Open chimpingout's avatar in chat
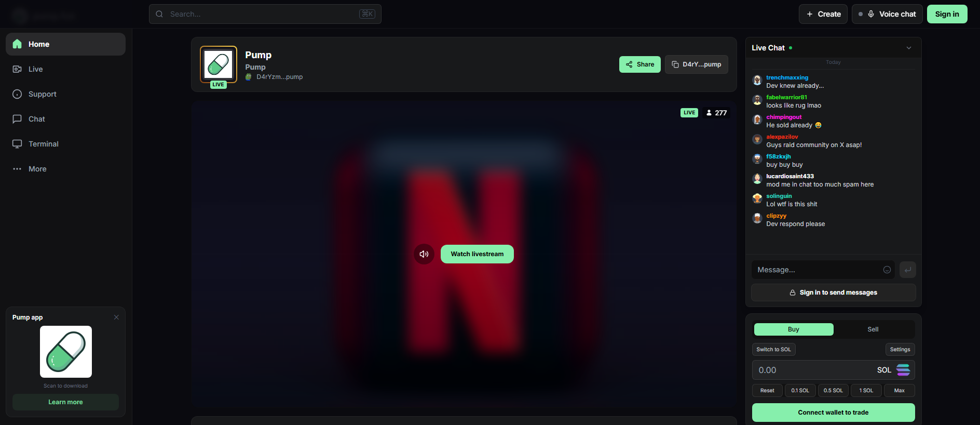This screenshot has height=425, width=980. 757,119
